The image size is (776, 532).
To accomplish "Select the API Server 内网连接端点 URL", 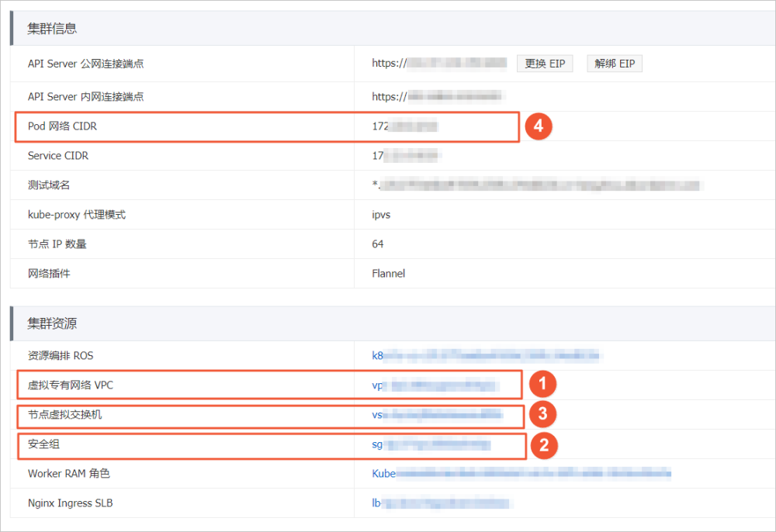I will click(x=436, y=96).
